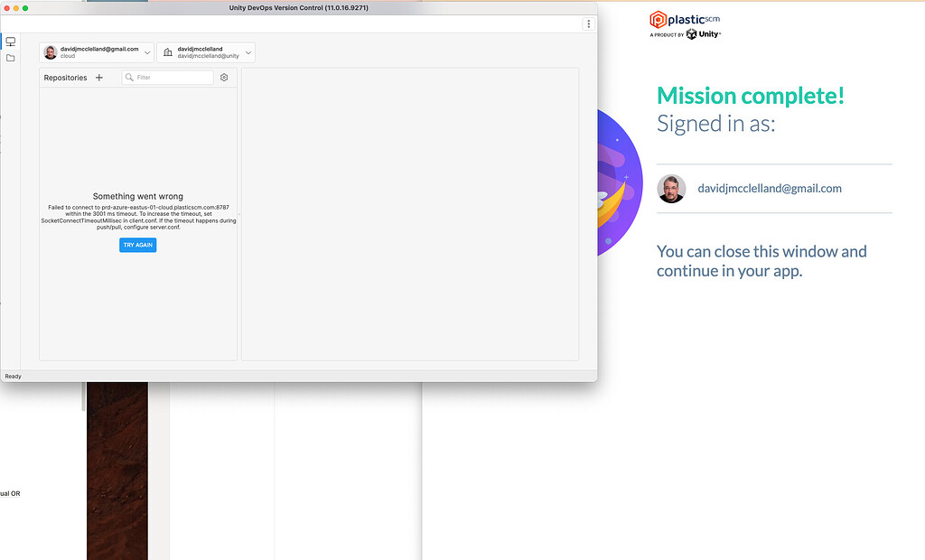Open the repositories settings gear icon
Image resolution: width=925 pixels, height=560 pixels.
coord(224,77)
